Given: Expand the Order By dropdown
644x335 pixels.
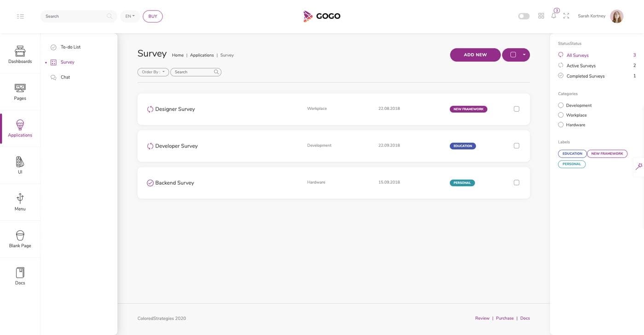Looking at the screenshot, I should [153, 72].
